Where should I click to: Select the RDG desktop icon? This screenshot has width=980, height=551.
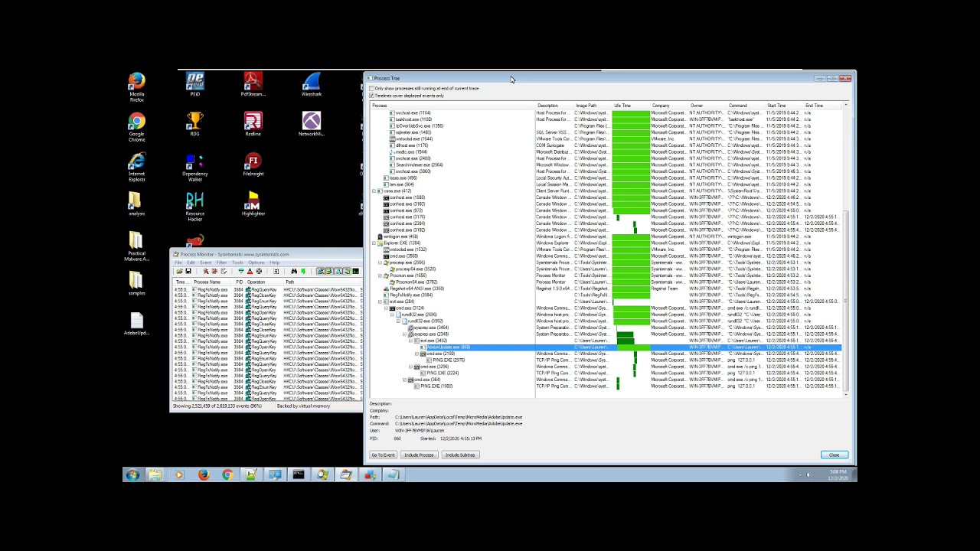coord(195,124)
